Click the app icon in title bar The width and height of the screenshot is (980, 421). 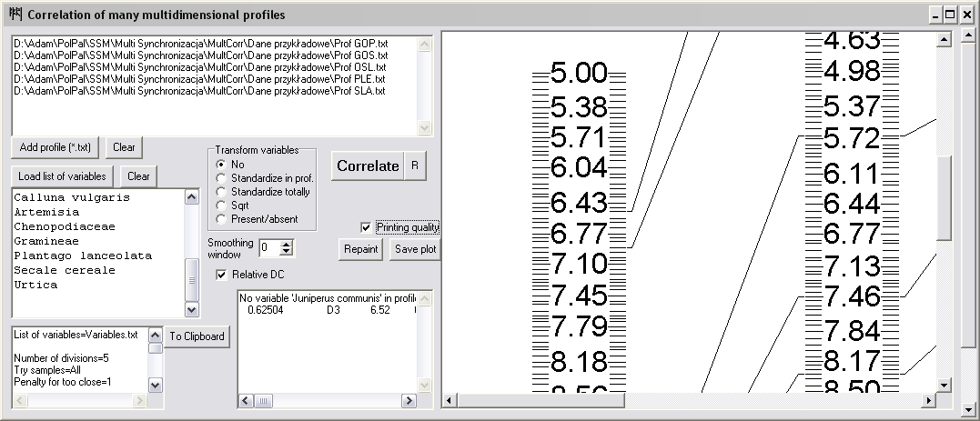pyautogui.click(x=14, y=15)
